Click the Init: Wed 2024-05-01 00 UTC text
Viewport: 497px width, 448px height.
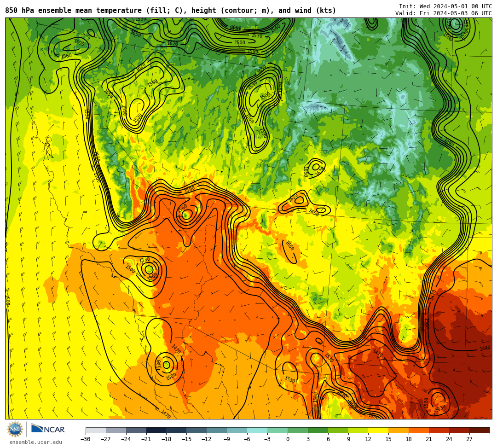(x=445, y=6)
